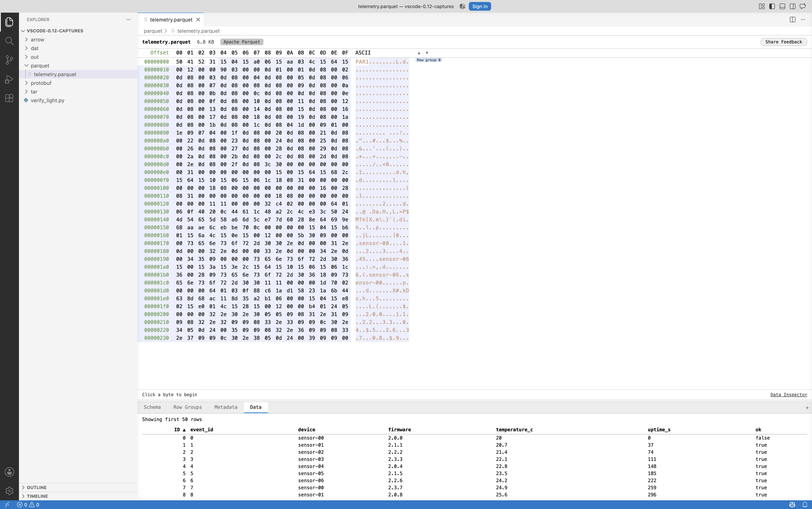The image size is (812, 509).
Task: Expand the arrow folder
Action: (x=78, y=40)
